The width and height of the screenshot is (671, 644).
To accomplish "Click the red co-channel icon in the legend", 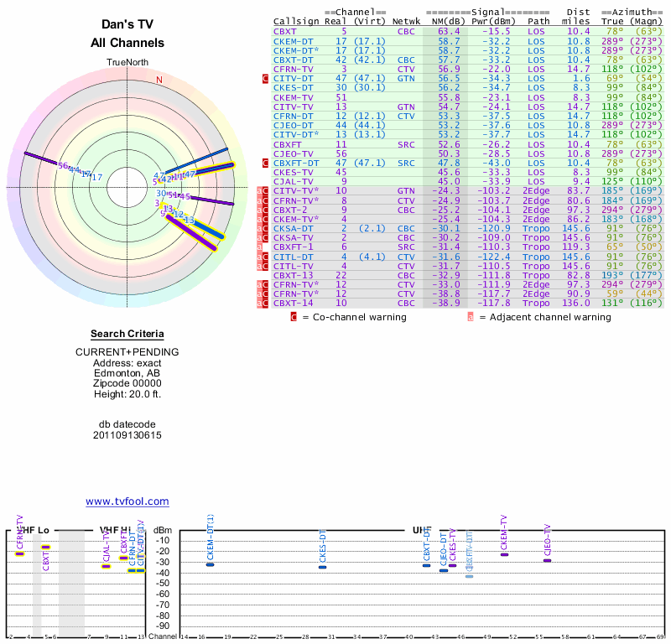I will (294, 317).
